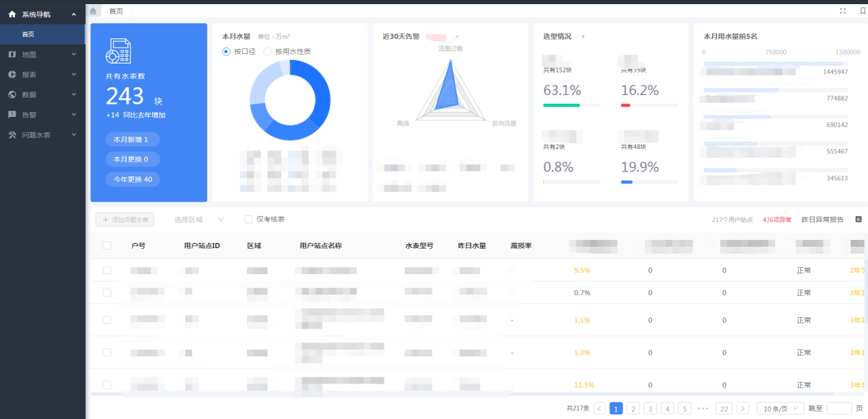Click the alert icon beside 告警
The image size is (868, 419).
pyautogui.click(x=12, y=115)
